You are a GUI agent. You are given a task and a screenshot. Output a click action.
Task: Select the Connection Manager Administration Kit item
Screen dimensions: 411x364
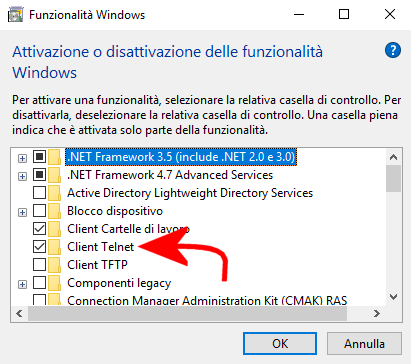[x=207, y=300]
